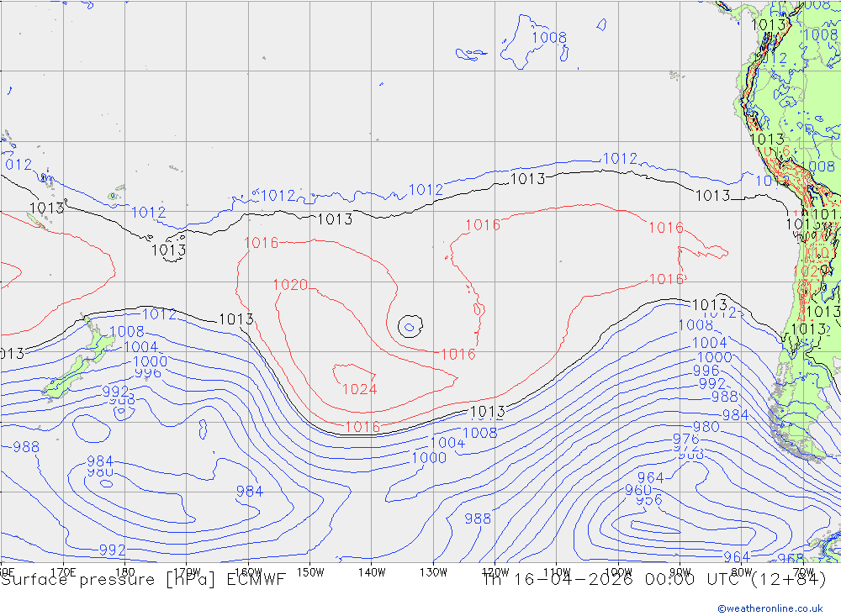Click the red 1020 isobar label
The width and height of the screenshot is (841, 616).
pyautogui.click(x=290, y=285)
